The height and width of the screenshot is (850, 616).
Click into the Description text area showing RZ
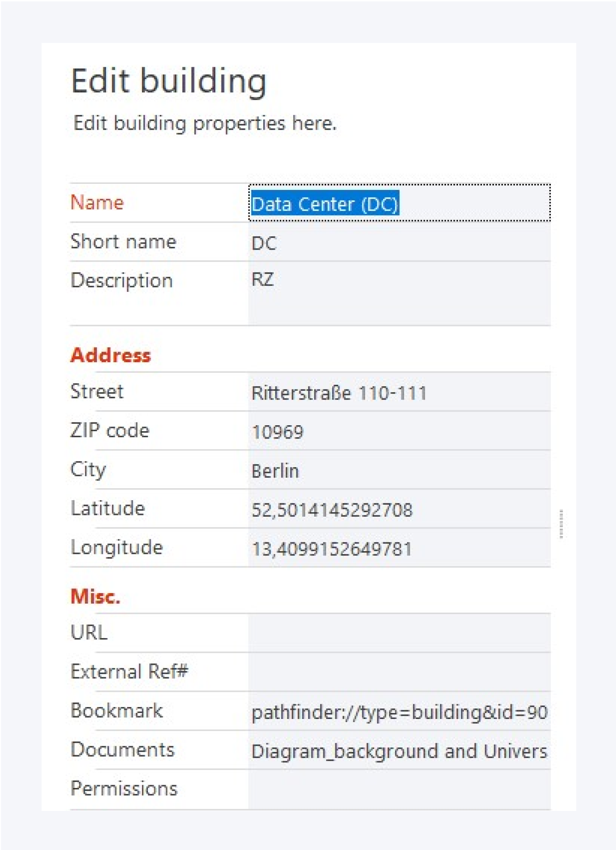(399, 293)
